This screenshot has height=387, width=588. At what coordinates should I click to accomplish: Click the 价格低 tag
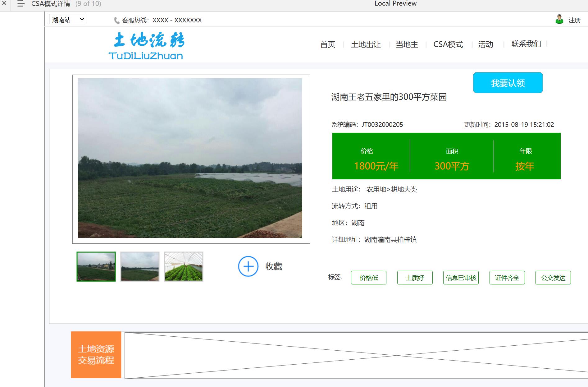[x=368, y=278]
